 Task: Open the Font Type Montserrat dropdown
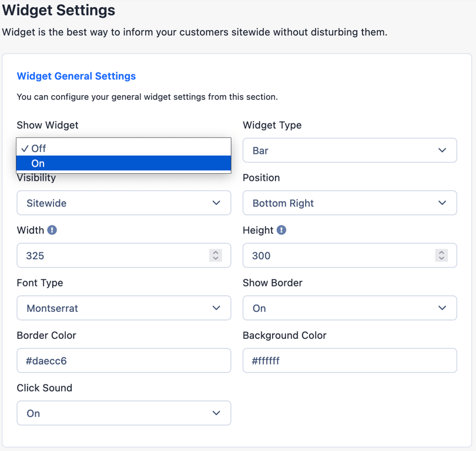[x=123, y=308]
